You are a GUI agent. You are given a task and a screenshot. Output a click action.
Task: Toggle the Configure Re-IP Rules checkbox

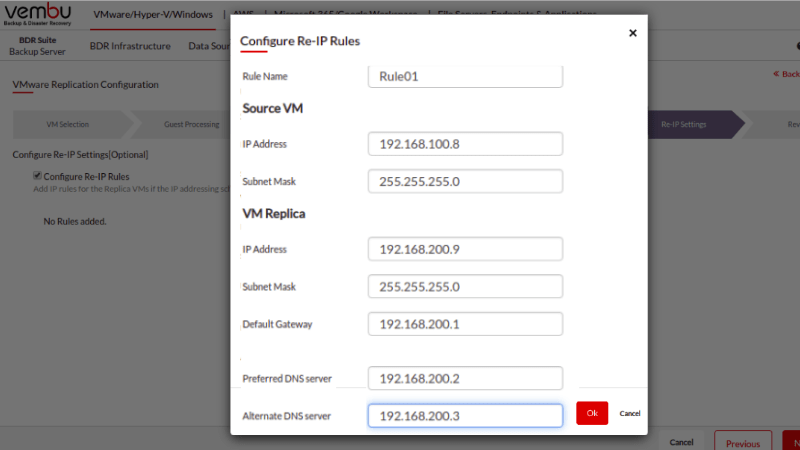[37, 176]
